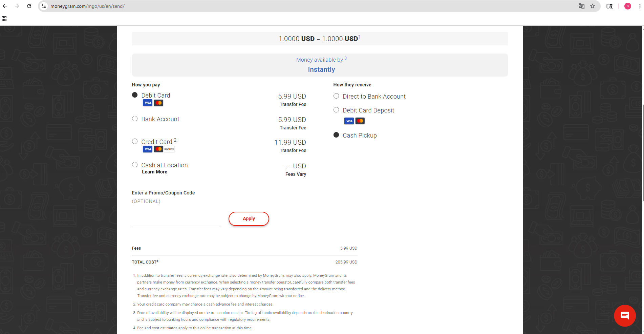This screenshot has width=644, height=334.
Task: Select Direct to Bank Account receive option
Action: click(336, 96)
